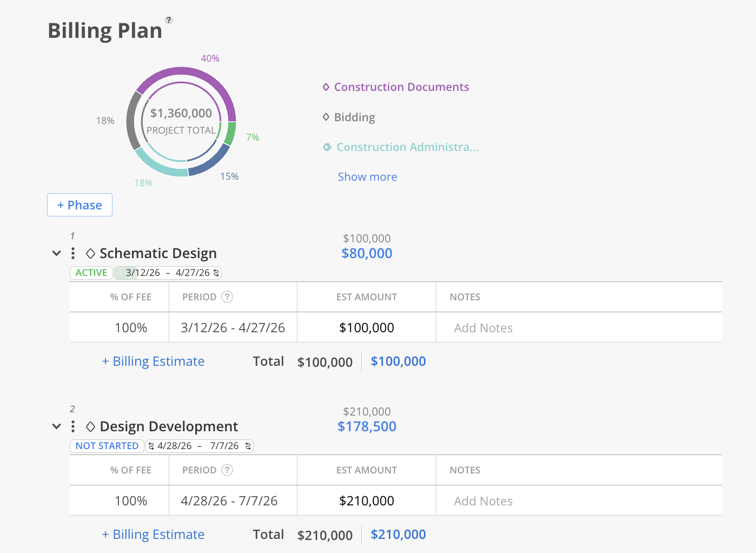Click the link icon after 4/27/26 date
The height and width of the screenshot is (553, 756).
[216, 273]
